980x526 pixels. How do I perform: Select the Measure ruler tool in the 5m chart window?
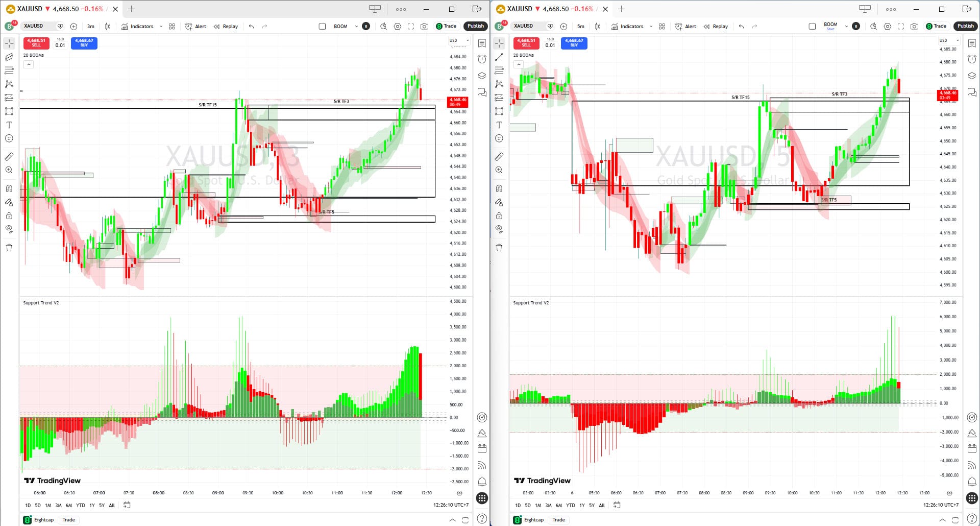[x=499, y=157]
